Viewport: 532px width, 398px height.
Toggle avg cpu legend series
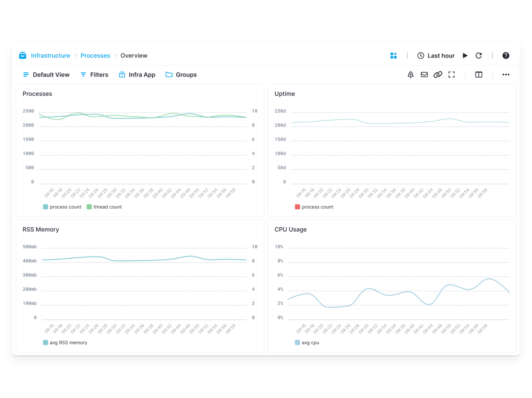307,343
